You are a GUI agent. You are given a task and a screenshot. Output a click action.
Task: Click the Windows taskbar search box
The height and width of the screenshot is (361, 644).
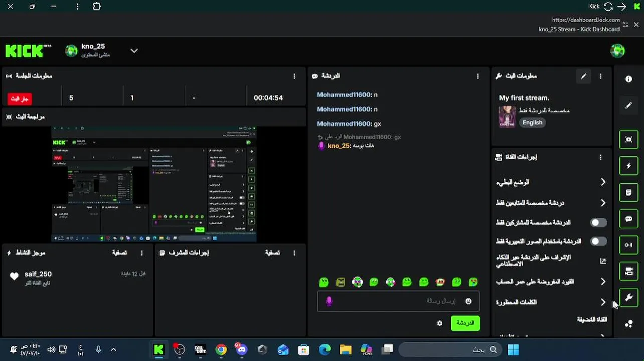click(450, 349)
